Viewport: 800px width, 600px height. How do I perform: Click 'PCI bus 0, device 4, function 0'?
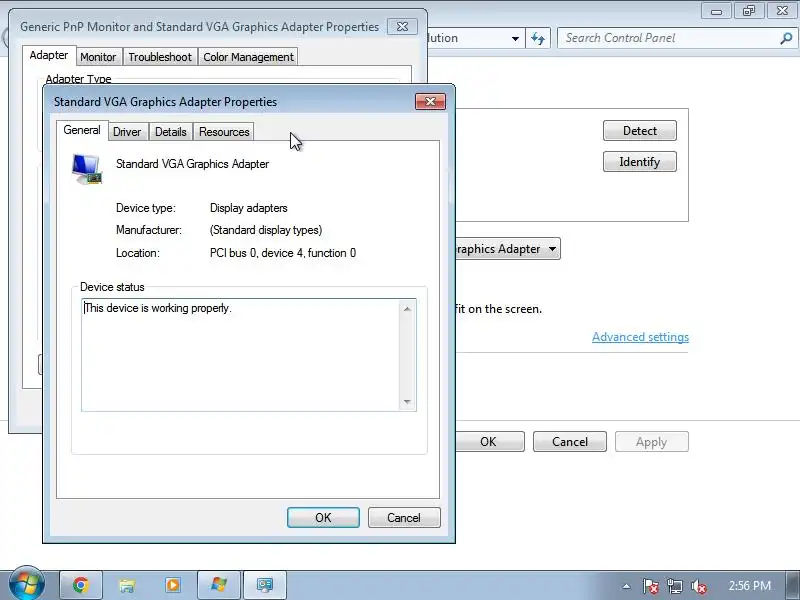(x=283, y=253)
